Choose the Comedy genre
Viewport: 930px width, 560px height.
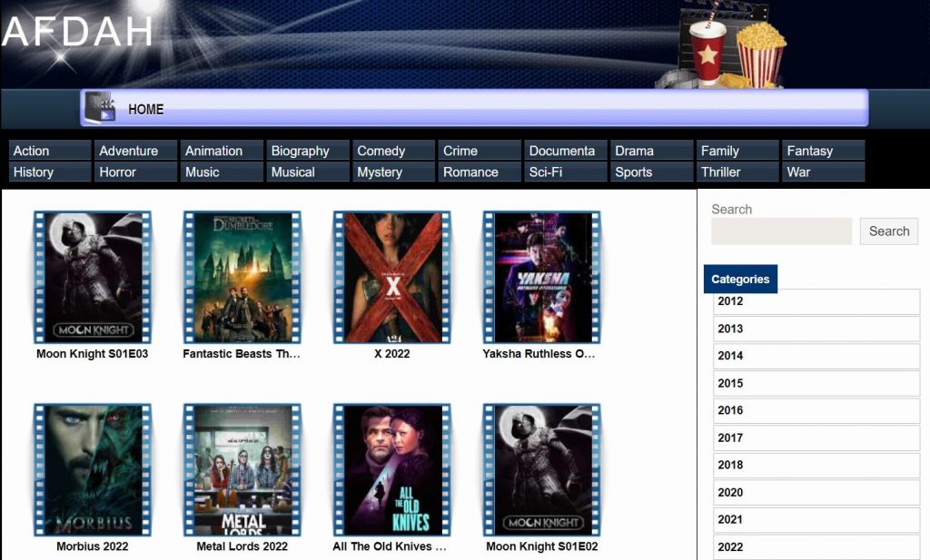pos(394,151)
